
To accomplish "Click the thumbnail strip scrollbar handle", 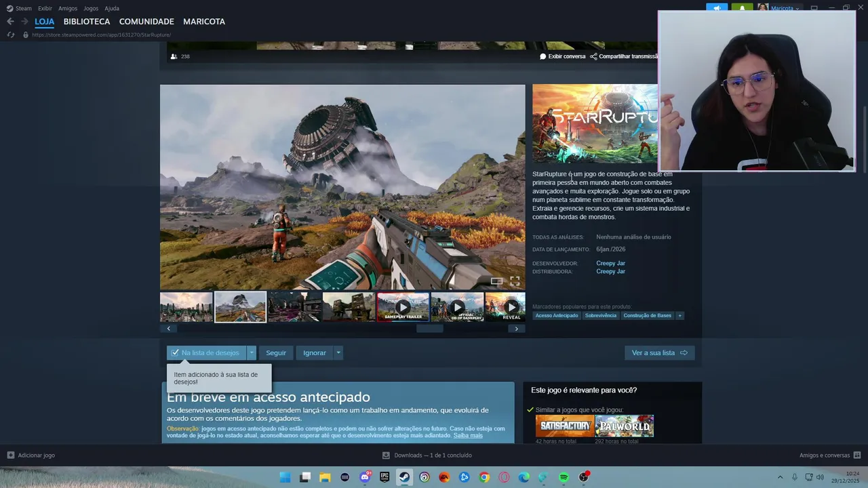I will tap(429, 329).
